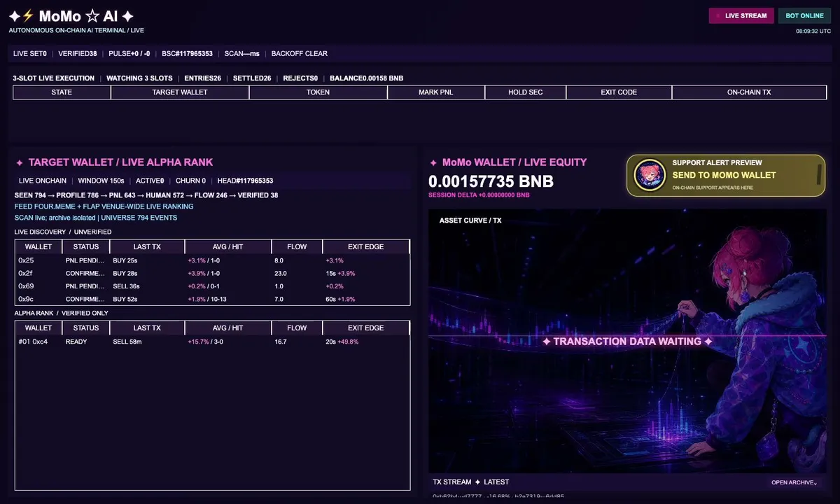Click the 20s +49.8% exit edge cell
This screenshot has width=840, height=504.
pyautogui.click(x=342, y=342)
